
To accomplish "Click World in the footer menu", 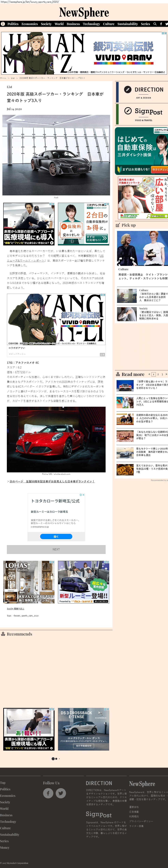I will click(x=4, y=809).
